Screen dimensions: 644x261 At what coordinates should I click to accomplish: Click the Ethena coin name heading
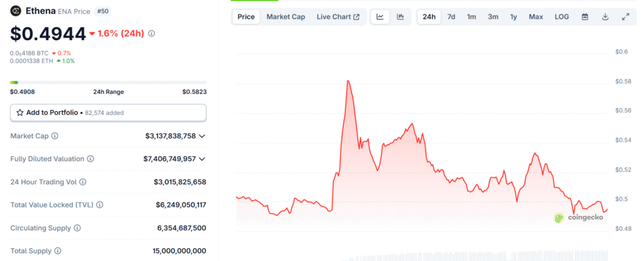click(x=40, y=11)
